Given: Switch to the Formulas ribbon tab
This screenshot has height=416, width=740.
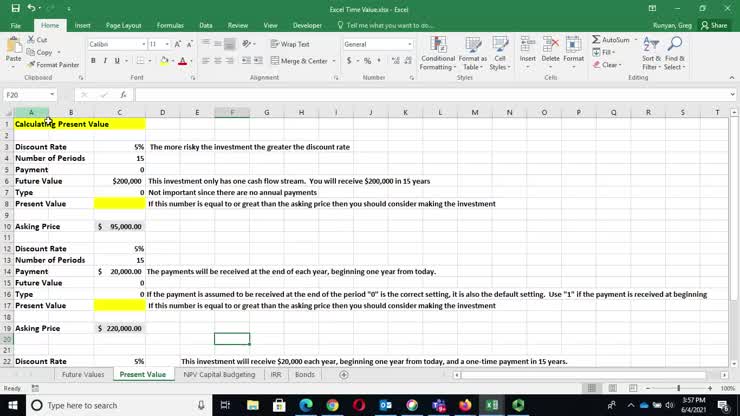Looking at the screenshot, I should [x=170, y=25].
